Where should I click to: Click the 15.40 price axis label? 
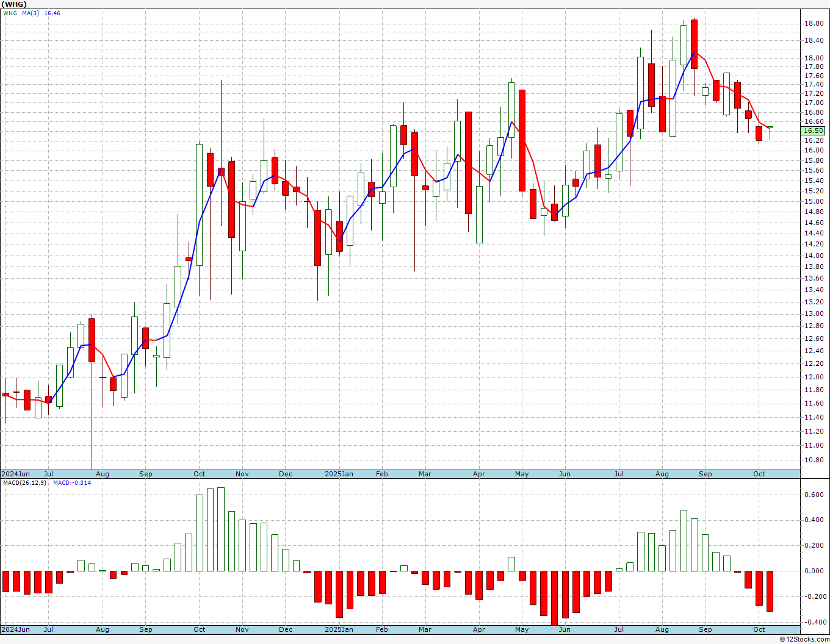(x=814, y=181)
